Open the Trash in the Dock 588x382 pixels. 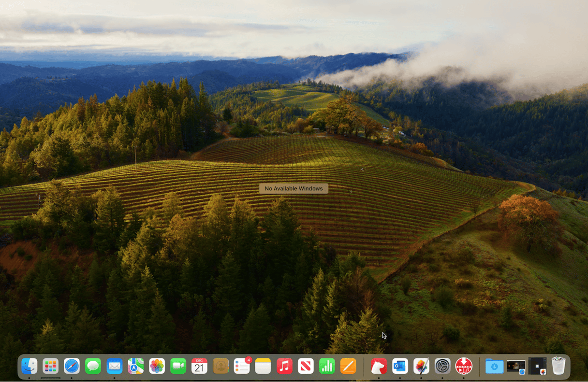click(x=559, y=366)
